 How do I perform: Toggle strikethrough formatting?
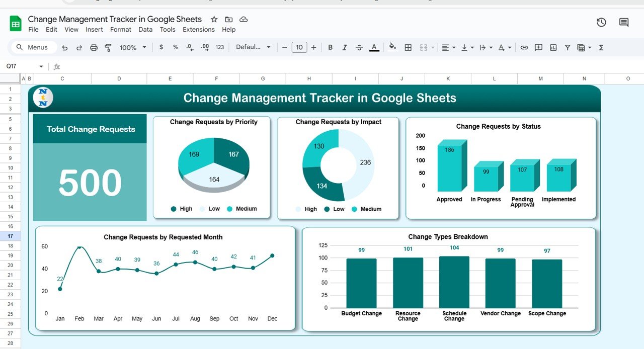click(359, 47)
